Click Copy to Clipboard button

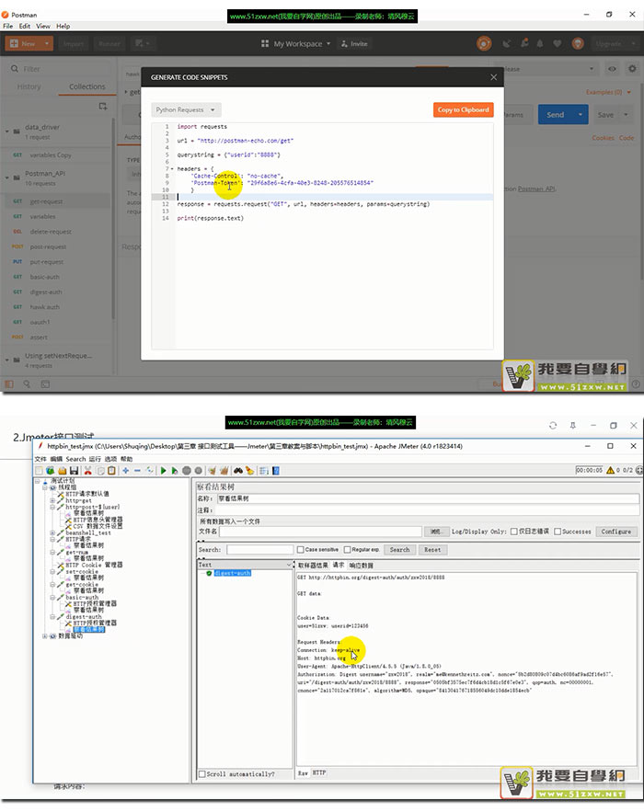(463, 109)
